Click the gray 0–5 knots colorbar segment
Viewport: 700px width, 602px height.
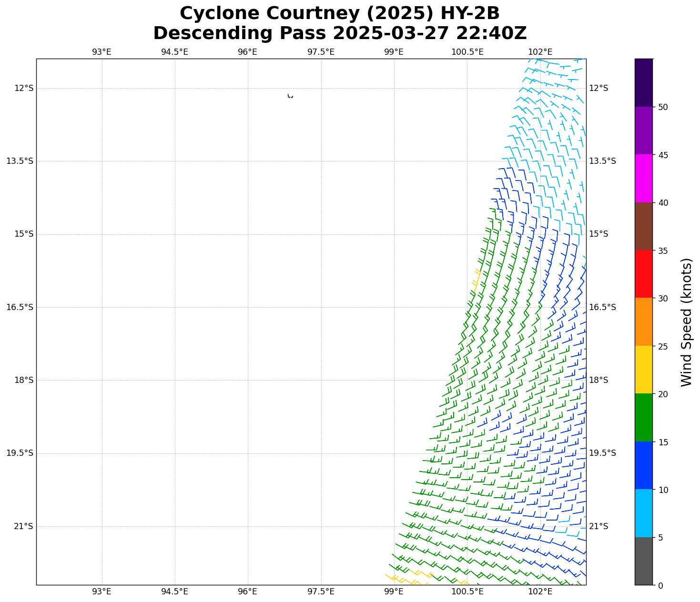click(643, 561)
